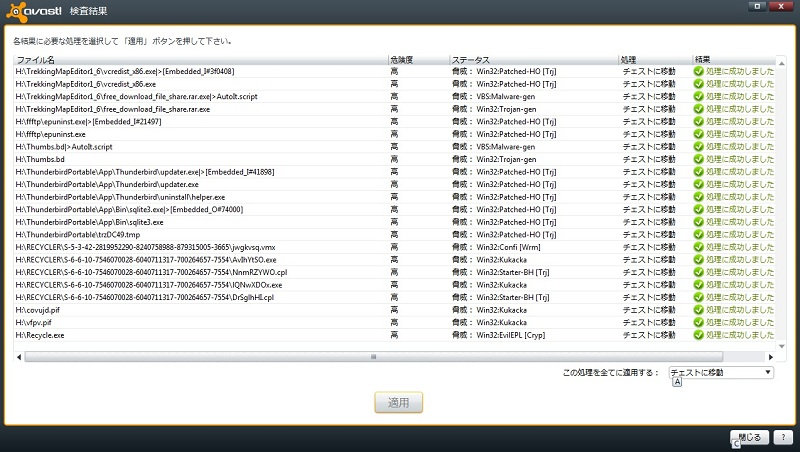The height and width of the screenshot is (452, 800).
Task: Select the H:\vfpv.pif file row
Action: 394,322
